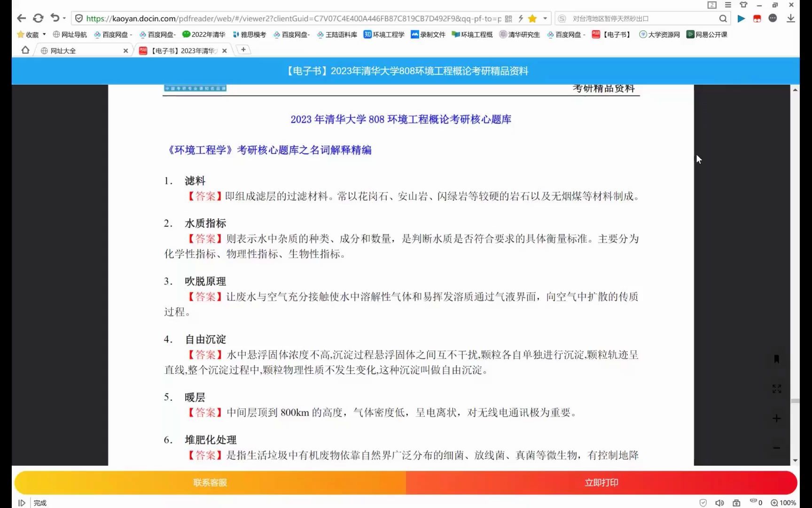Zoom in with the viewer plus button

click(x=776, y=418)
